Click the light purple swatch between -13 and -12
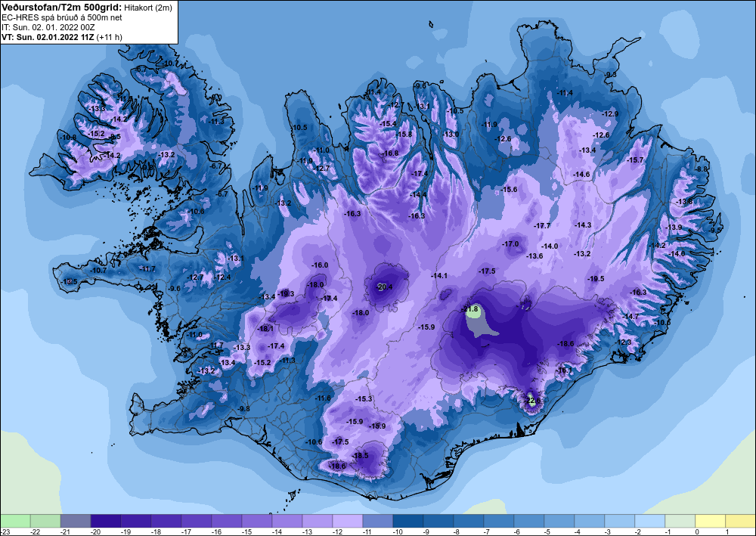 point(318,521)
